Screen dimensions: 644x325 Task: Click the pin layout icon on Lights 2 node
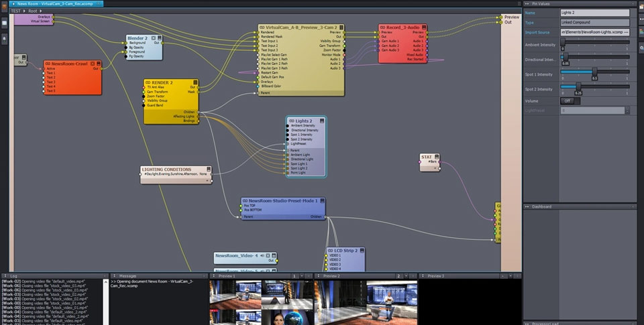(x=322, y=121)
